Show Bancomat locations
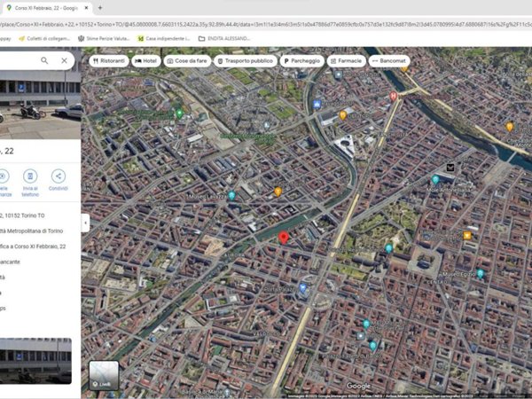Viewport: 532px width, 399px height. (x=387, y=60)
